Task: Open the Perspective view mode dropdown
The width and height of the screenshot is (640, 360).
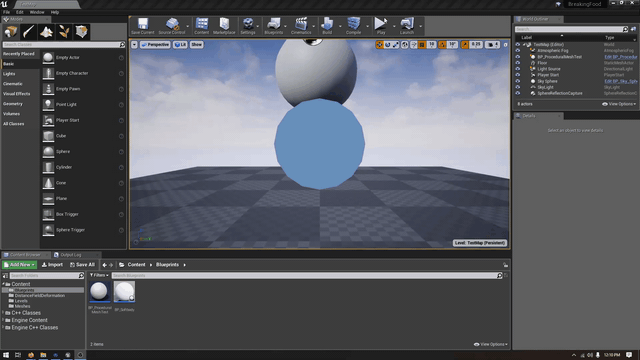Action: tap(155, 44)
